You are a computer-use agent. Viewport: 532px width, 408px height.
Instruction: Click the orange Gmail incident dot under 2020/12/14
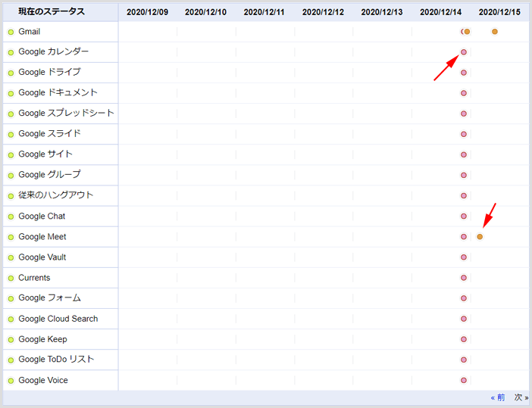click(x=467, y=32)
